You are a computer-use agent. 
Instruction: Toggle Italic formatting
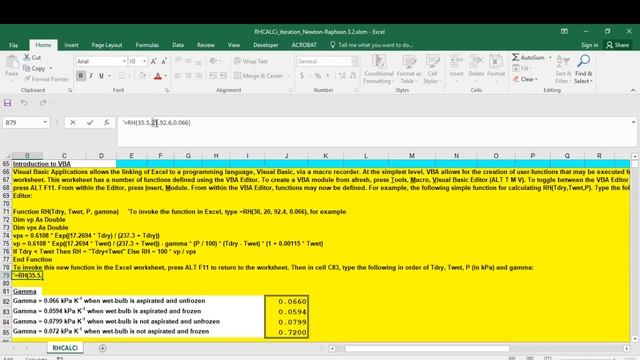pyautogui.click(x=91, y=76)
